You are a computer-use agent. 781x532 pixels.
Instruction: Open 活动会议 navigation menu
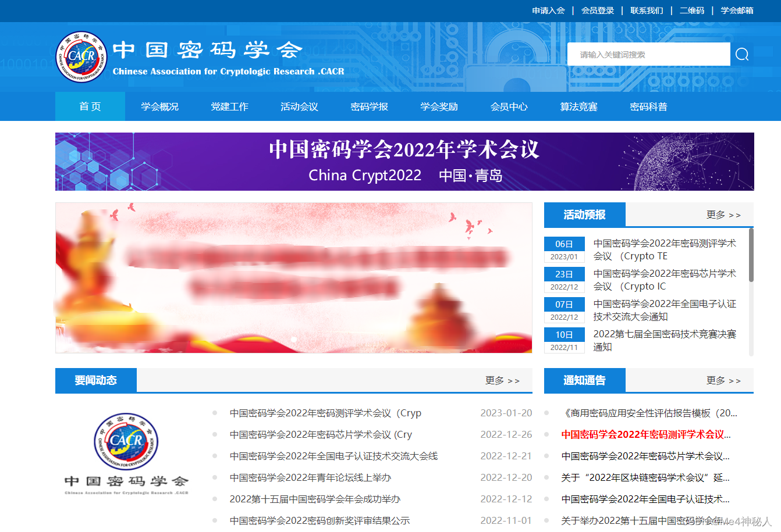(300, 106)
